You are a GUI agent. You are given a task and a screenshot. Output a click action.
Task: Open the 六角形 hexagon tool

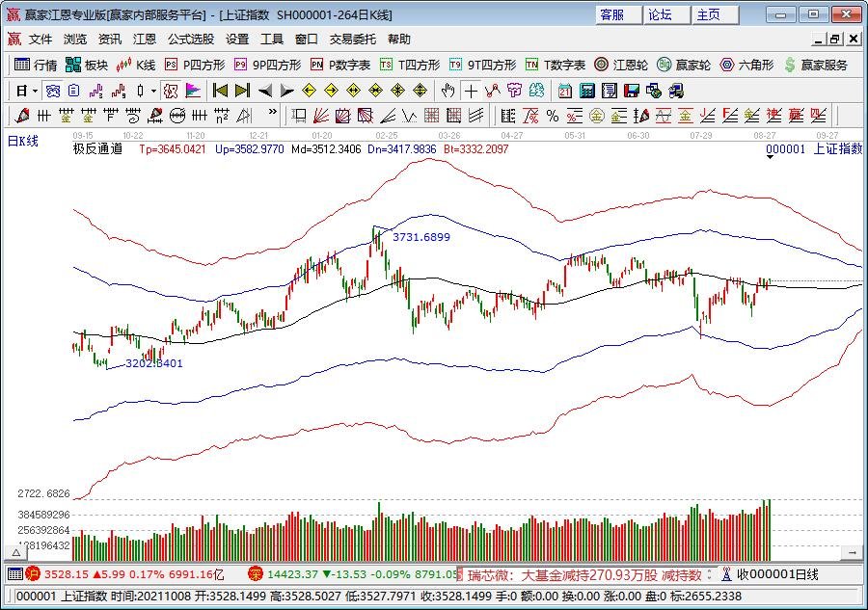(x=746, y=65)
